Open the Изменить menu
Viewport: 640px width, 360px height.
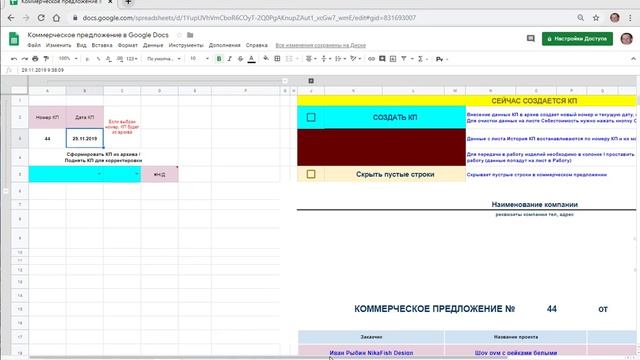click(x=58, y=45)
